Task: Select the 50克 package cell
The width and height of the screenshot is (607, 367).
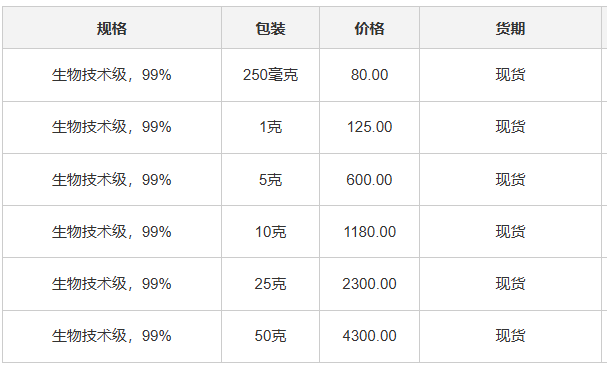Action: pos(270,336)
